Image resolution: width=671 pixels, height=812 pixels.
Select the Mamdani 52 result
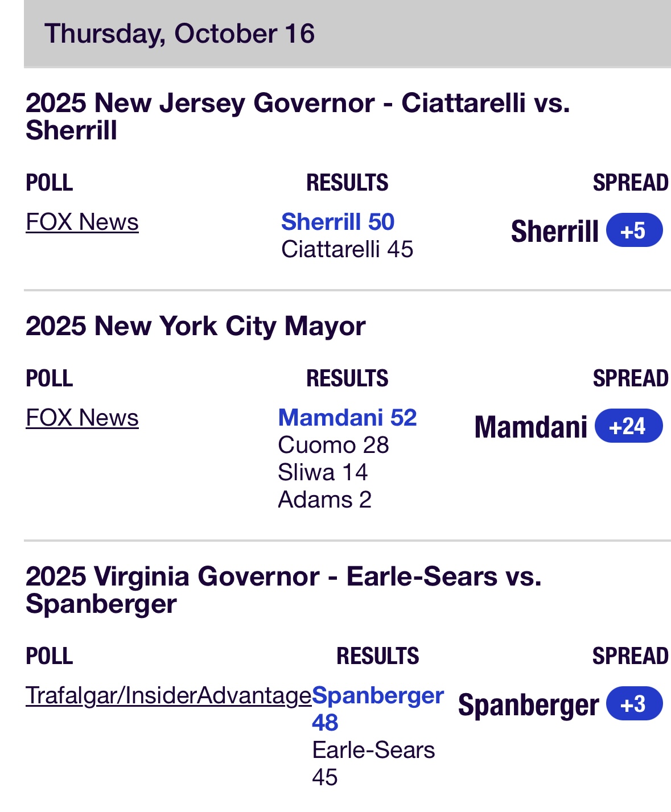(347, 418)
